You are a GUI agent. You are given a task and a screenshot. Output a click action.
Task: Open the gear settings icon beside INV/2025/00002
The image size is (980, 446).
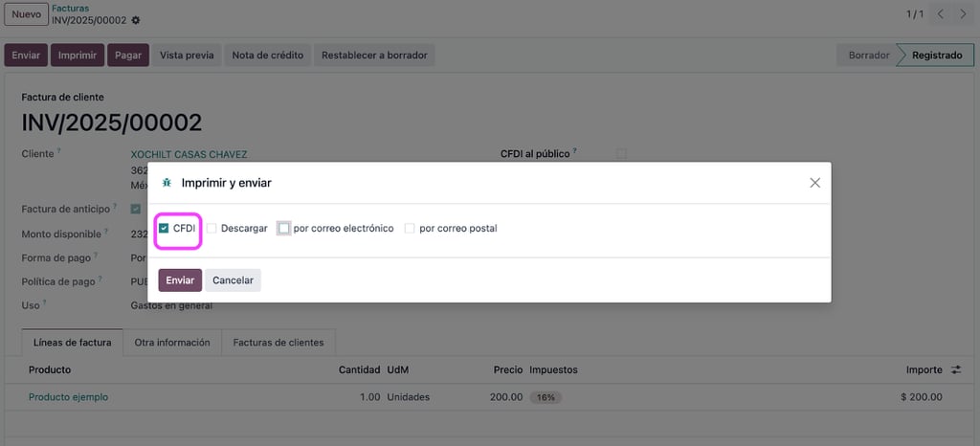coord(136,21)
